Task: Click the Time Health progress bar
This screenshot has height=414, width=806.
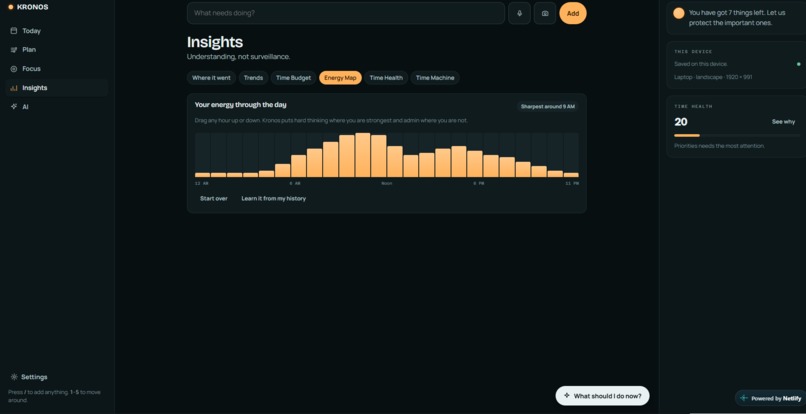Action: (737, 135)
